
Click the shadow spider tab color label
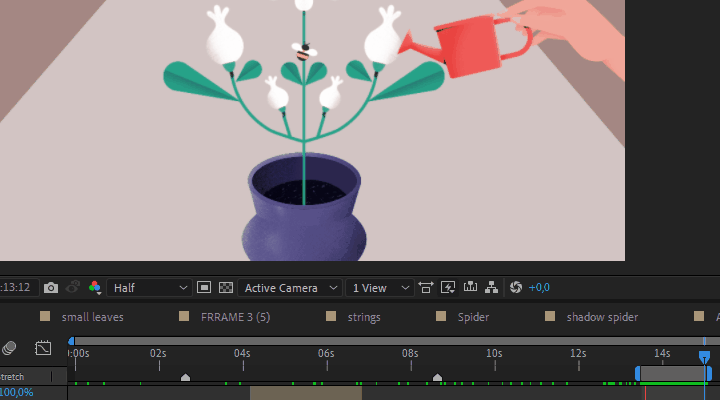(550, 316)
